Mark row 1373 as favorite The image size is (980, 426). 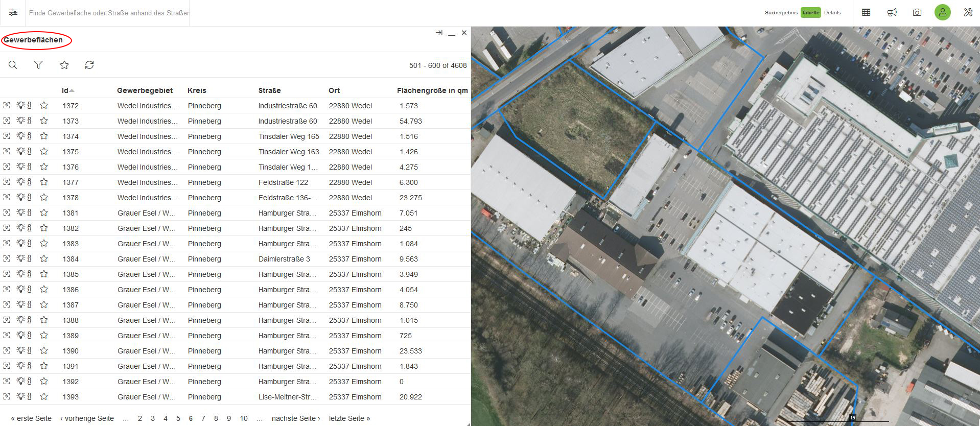pyautogui.click(x=44, y=121)
